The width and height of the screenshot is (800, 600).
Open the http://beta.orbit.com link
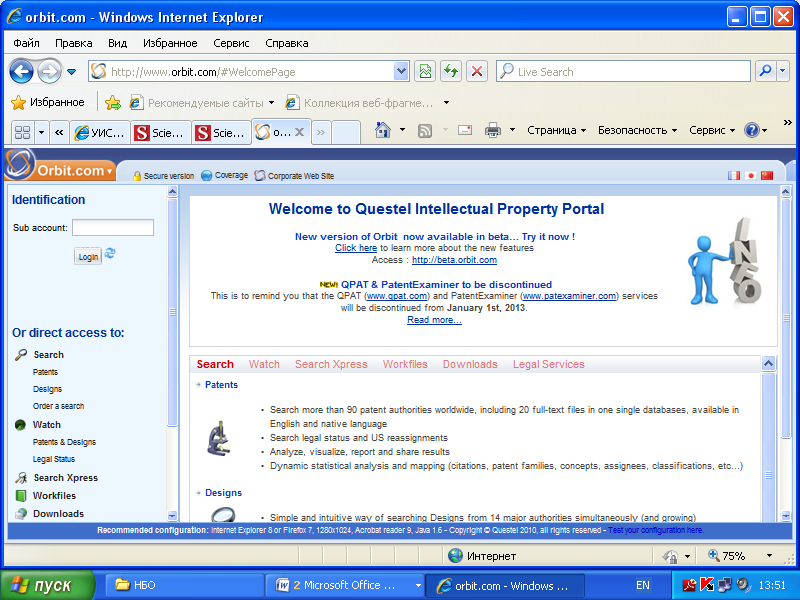pos(454,260)
